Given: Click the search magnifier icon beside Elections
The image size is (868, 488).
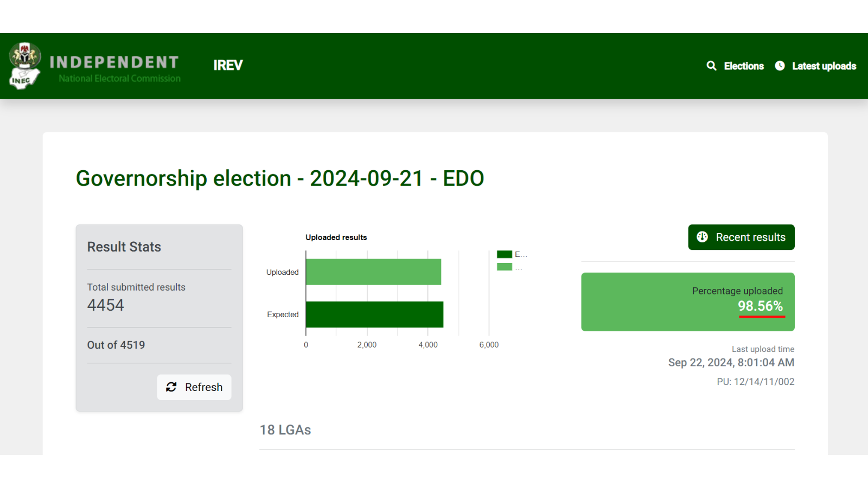Looking at the screenshot, I should [711, 66].
